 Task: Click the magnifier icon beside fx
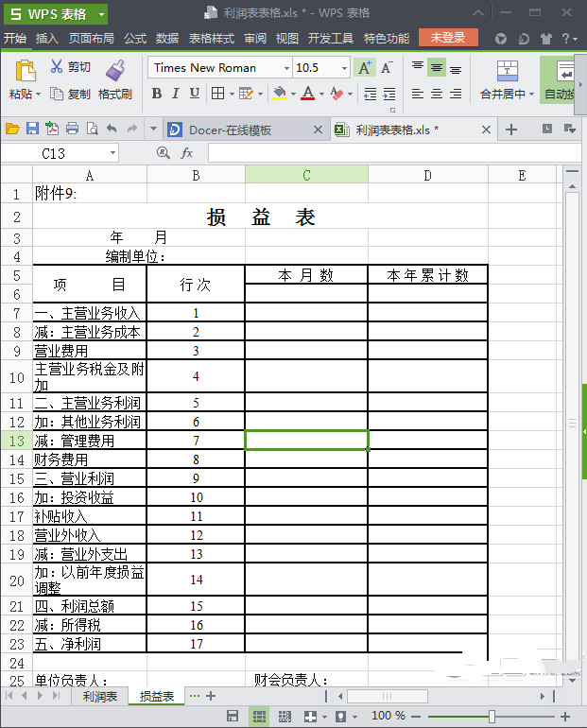[163, 152]
